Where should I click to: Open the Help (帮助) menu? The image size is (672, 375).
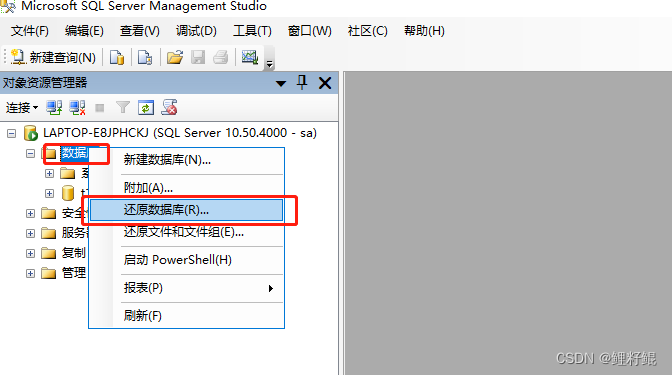coord(424,31)
